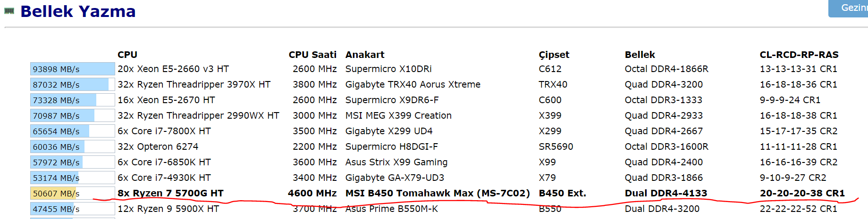Click the 87032 MB/s benchmark bar
868x219 pixels.
[73, 84]
